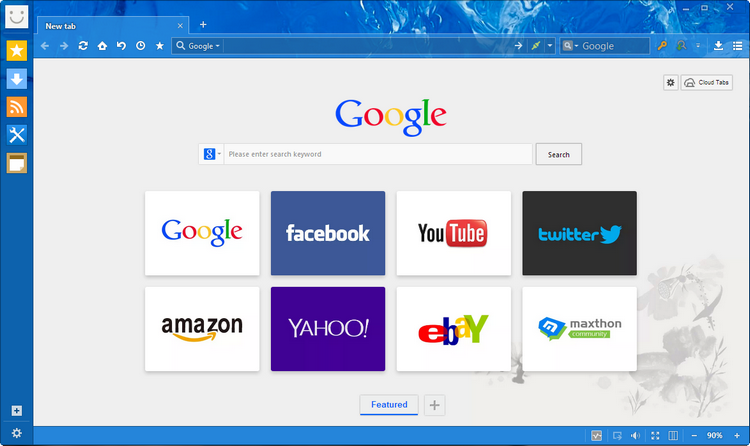Image resolution: width=750 pixels, height=446 pixels.
Task: Open CPU monitor status bar icon
Action: [596, 435]
